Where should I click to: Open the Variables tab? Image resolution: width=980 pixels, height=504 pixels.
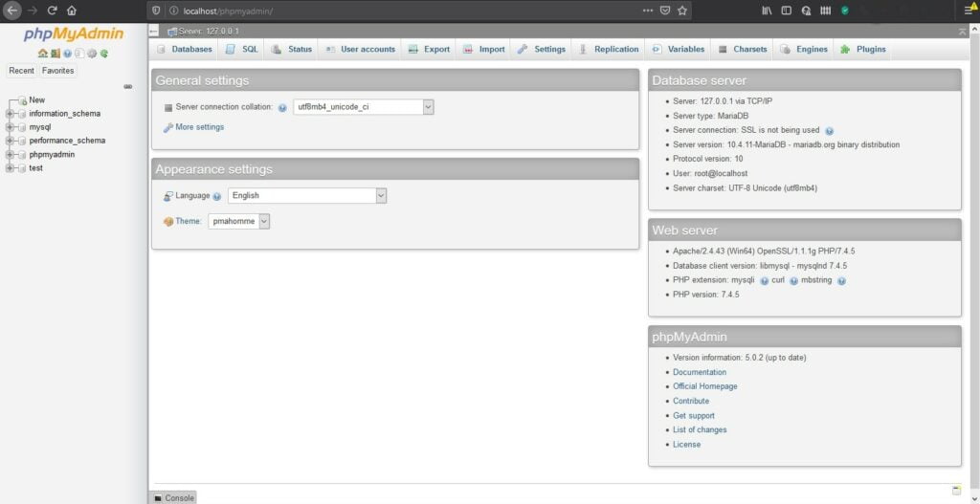click(679, 50)
